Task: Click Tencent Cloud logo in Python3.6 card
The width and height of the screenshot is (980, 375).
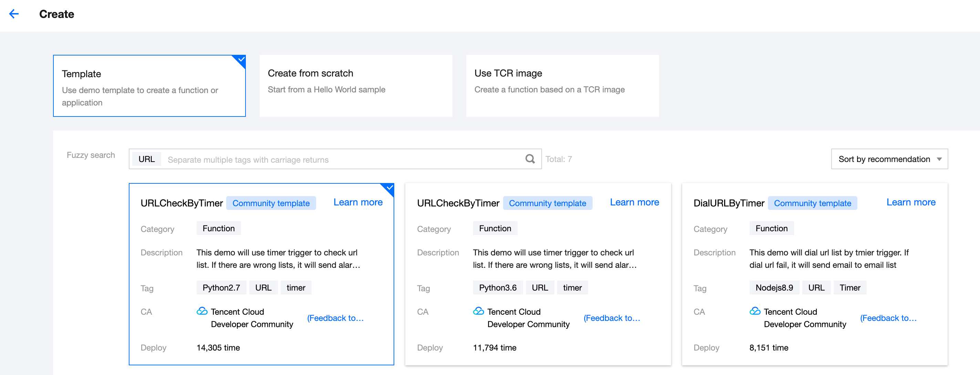Action: (x=478, y=311)
